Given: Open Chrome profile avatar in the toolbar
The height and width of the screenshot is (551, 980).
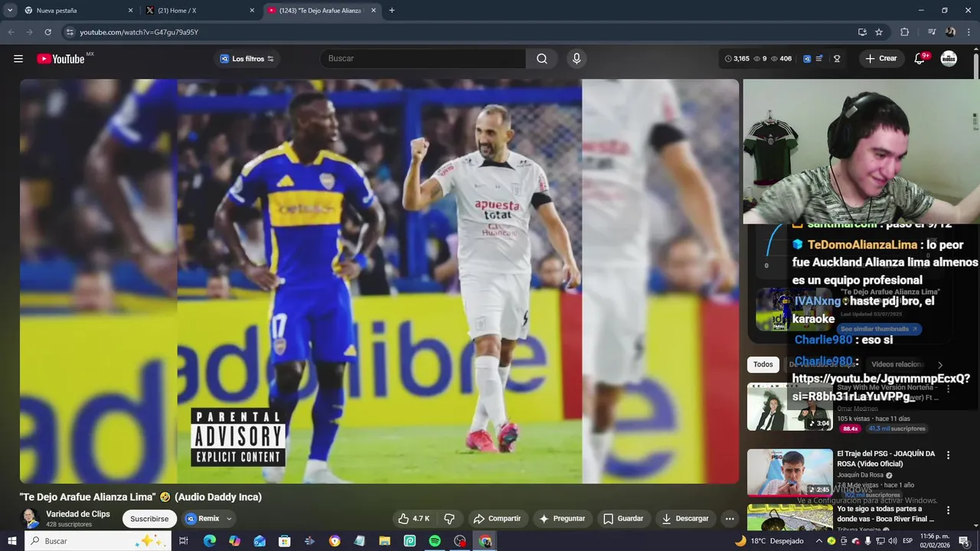Looking at the screenshot, I should click(x=950, y=32).
